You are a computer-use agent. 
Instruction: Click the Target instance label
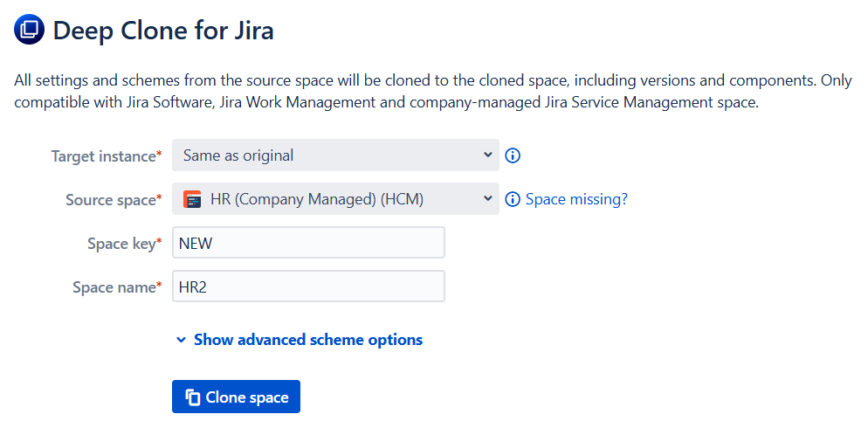click(105, 156)
